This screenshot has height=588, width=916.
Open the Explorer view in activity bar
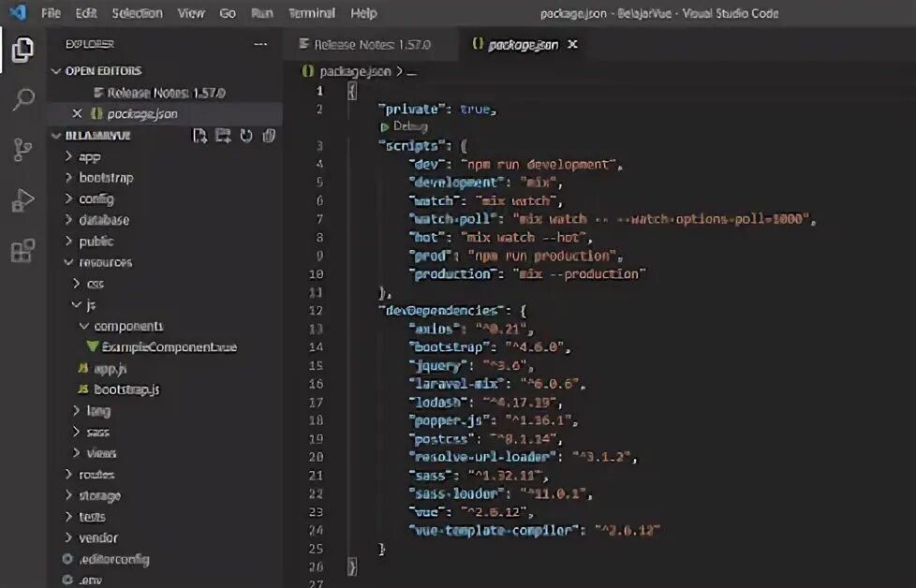(22, 50)
